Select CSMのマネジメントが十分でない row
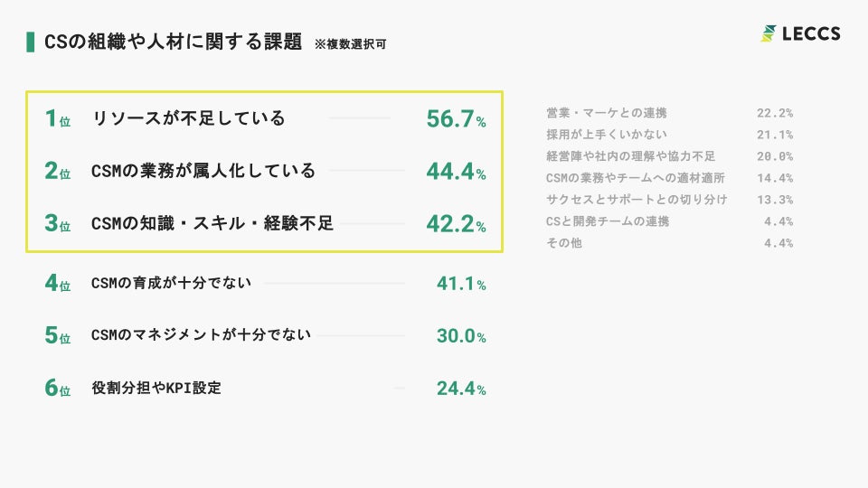 click(x=201, y=335)
